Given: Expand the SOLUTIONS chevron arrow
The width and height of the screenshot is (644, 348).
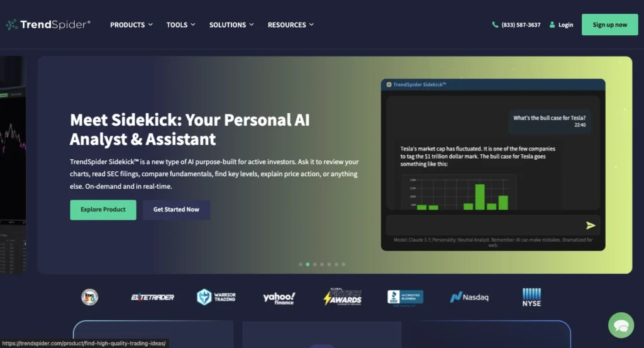Looking at the screenshot, I should click(x=252, y=25).
